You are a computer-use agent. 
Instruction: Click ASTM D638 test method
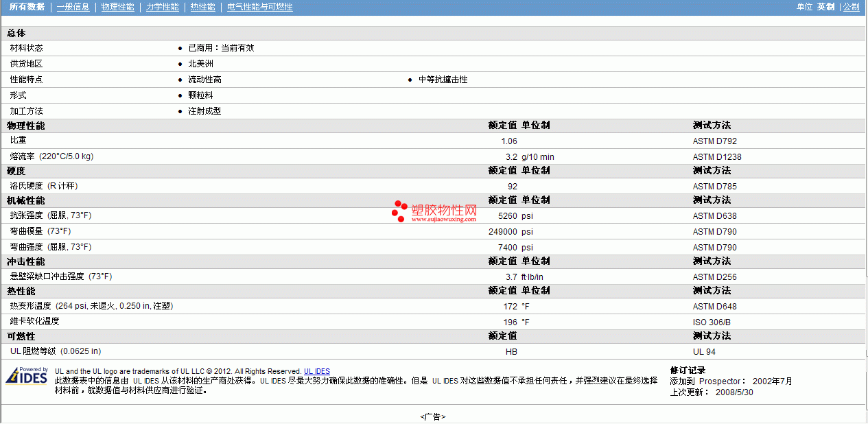click(x=715, y=216)
